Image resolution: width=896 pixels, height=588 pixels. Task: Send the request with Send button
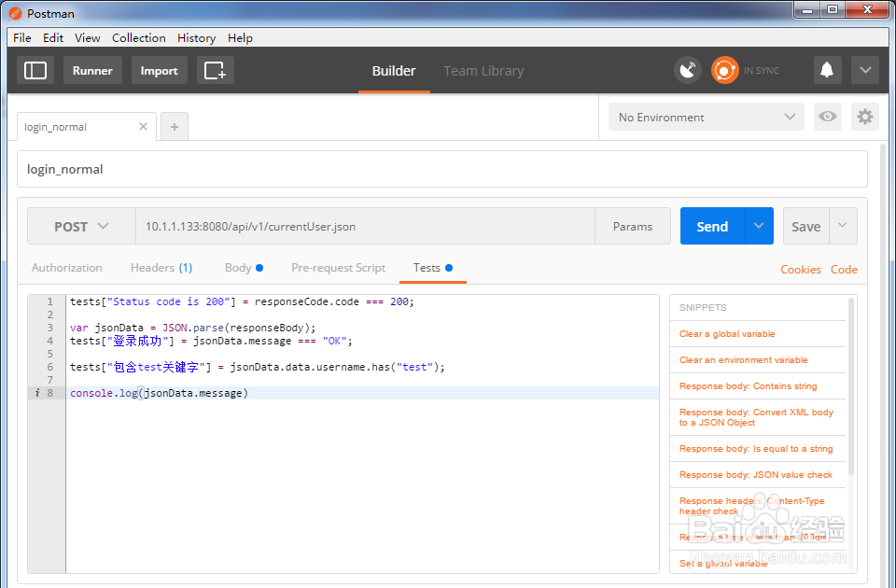(x=712, y=226)
